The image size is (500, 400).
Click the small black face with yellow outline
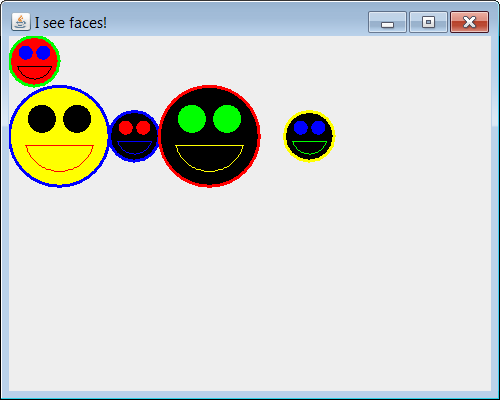click(309, 136)
